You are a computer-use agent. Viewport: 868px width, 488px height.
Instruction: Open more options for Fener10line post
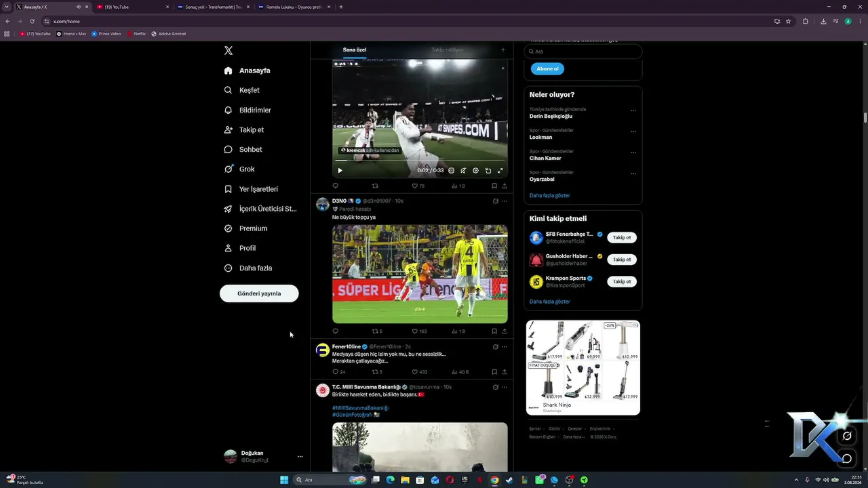click(505, 347)
